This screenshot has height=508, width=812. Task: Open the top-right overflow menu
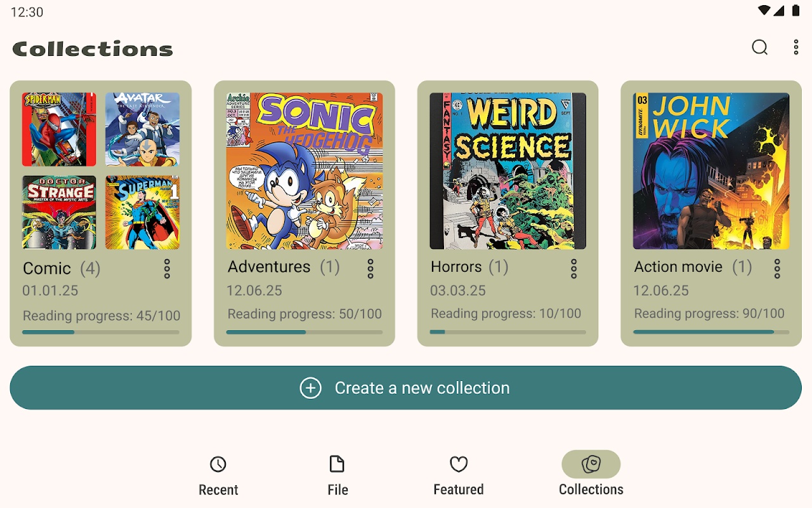[796, 47]
